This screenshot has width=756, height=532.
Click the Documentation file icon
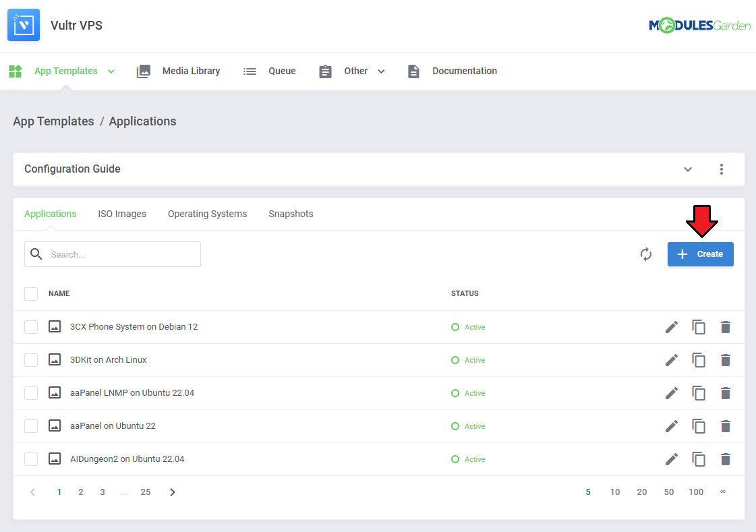(413, 71)
